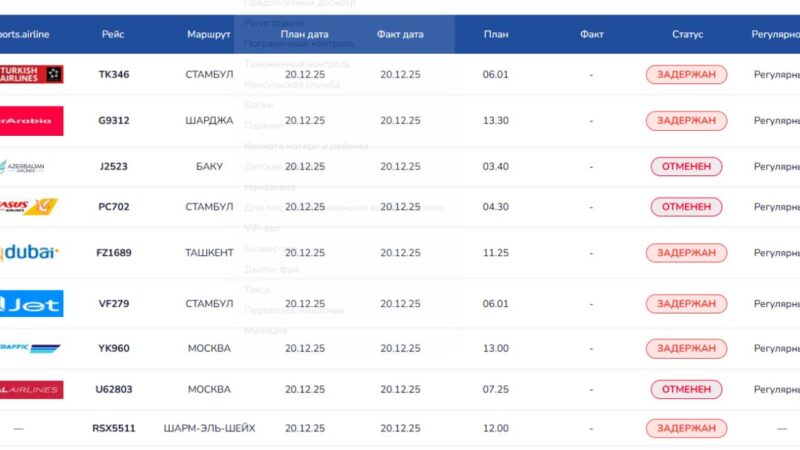Click the Маршрут column header
This screenshot has height=450, width=800.
(x=208, y=35)
